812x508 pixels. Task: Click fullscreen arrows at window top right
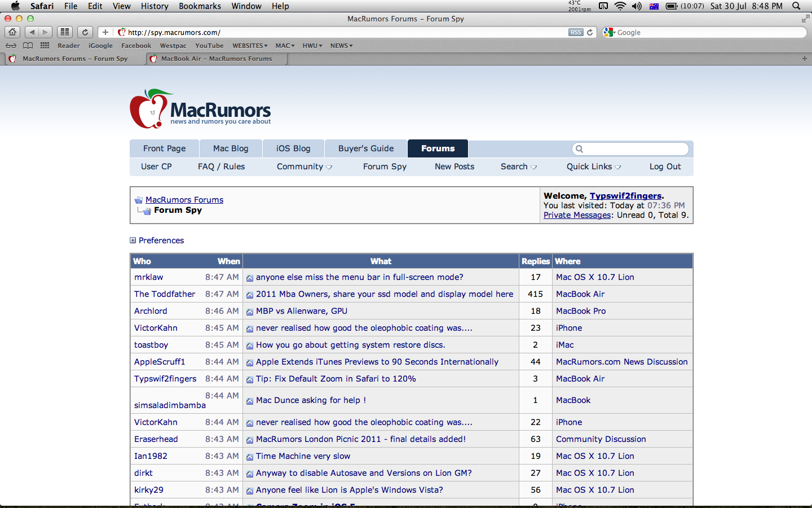[x=805, y=19]
